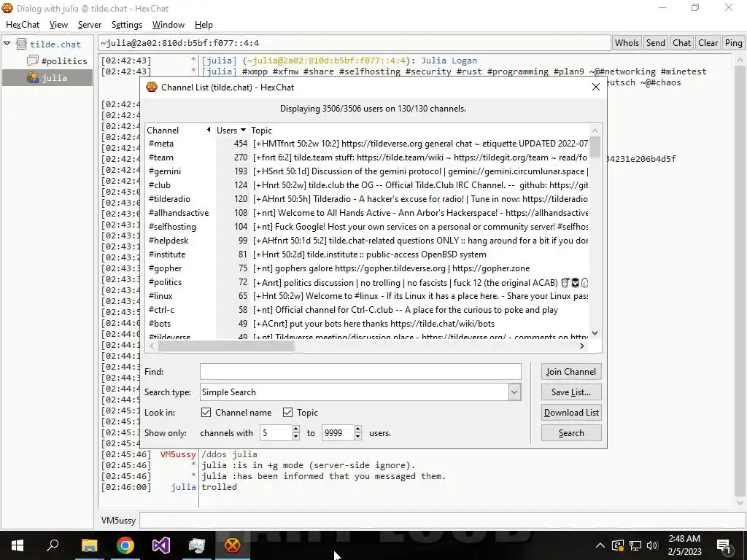Open the Window menu
The height and width of the screenshot is (560, 747).
tap(169, 25)
